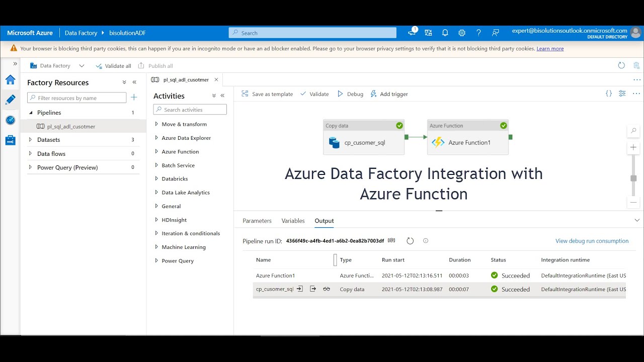Click the Search activities field
Screen dimensions: 644x362
point(190,110)
